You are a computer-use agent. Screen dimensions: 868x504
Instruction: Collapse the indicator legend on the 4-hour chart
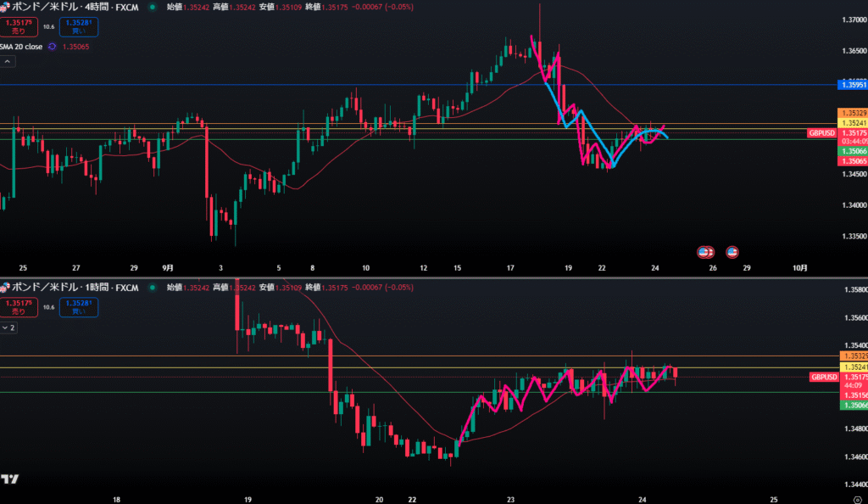(x=7, y=62)
